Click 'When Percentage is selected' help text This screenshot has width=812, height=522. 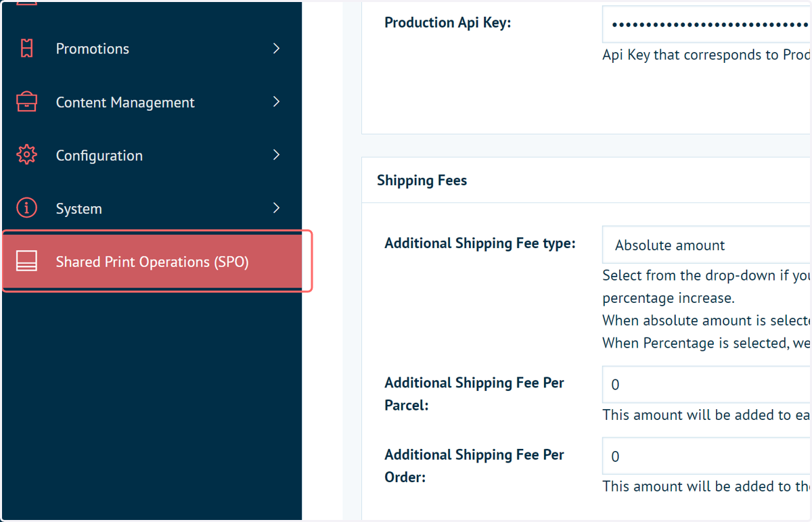click(706, 343)
